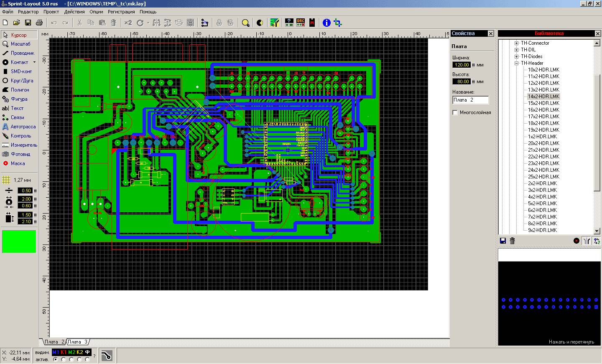Open the Проект menu

click(x=51, y=12)
